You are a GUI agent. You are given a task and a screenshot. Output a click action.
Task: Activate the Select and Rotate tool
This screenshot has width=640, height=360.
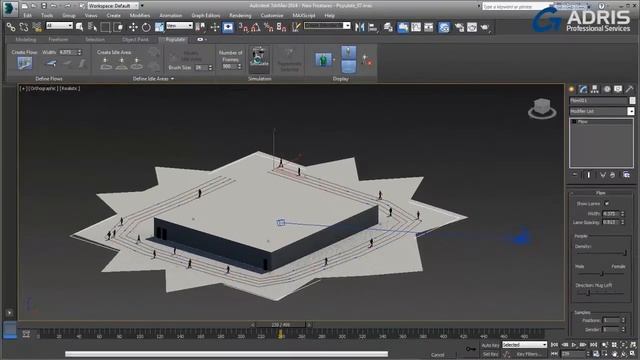pyautogui.click(x=146, y=27)
